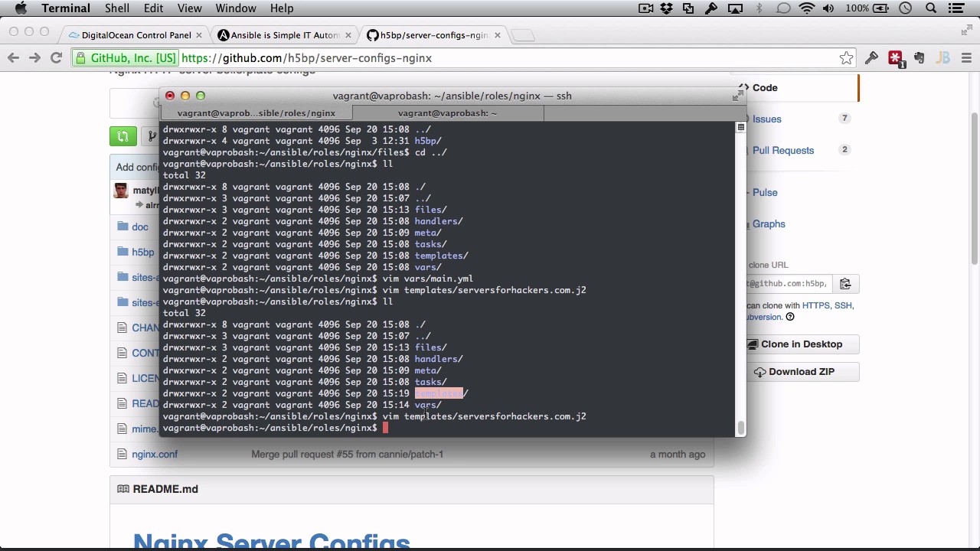Viewport: 980px width, 551px height.
Task: Select the h5bp/server-configs-nginx browser tab
Action: pos(433,35)
